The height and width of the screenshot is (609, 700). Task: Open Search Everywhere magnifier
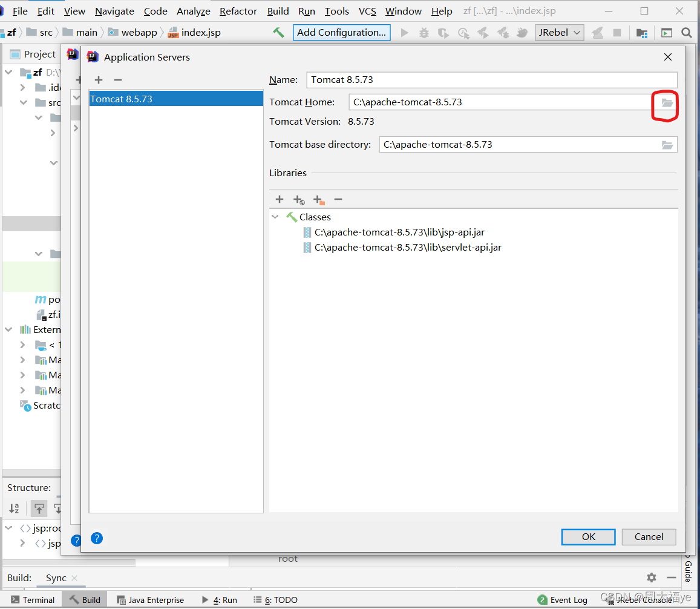coord(687,33)
